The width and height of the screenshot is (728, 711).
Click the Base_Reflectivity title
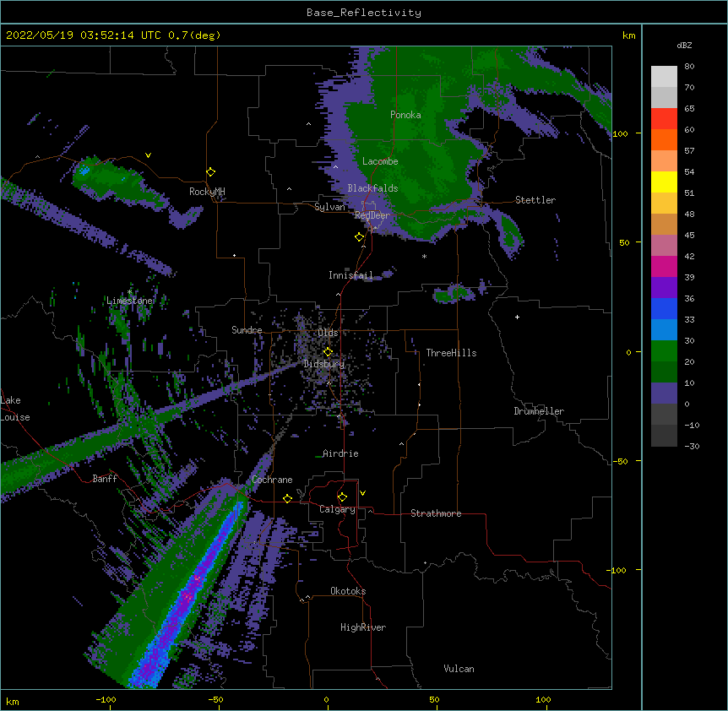(x=364, y=13)
